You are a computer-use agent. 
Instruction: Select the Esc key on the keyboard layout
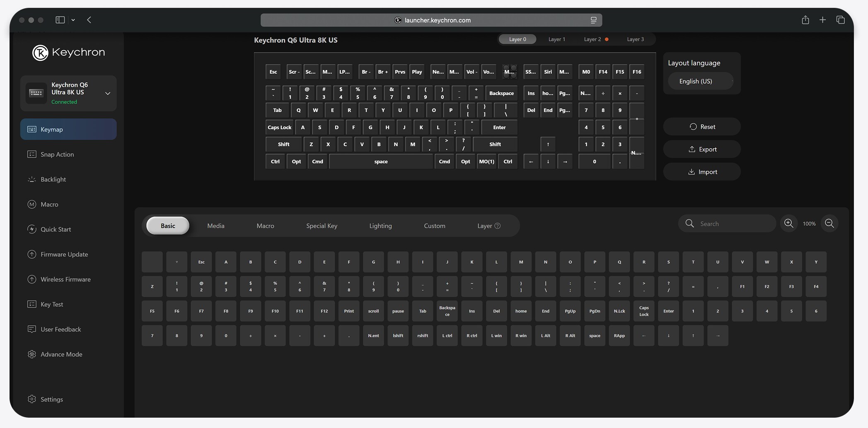click(273, 72)
